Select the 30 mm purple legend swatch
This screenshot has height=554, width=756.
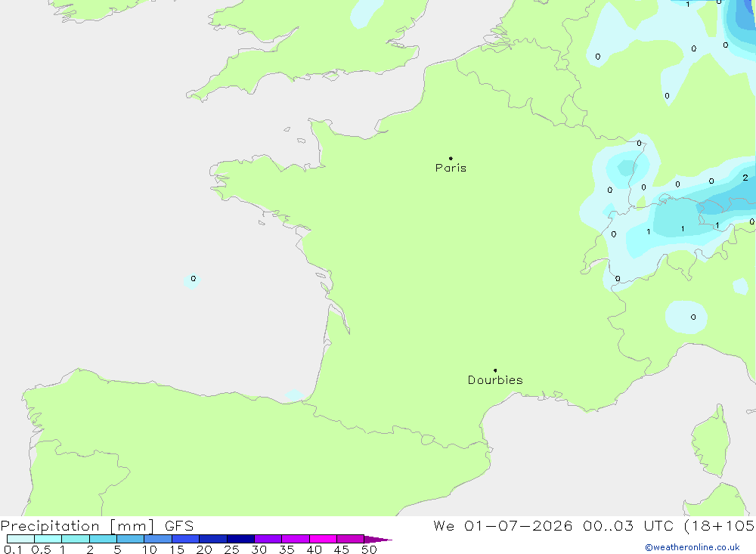[x=268, y=539]
